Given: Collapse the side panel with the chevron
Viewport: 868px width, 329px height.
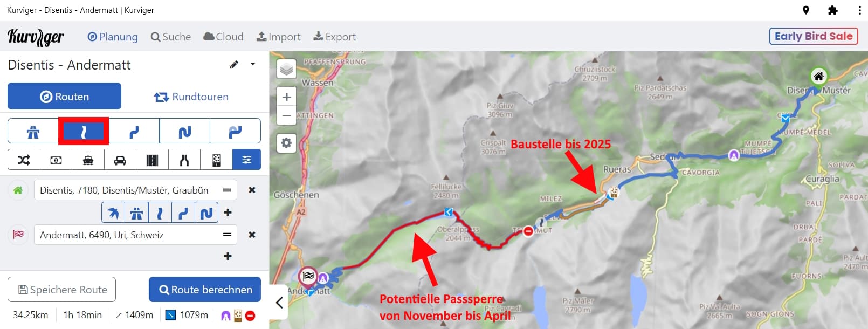Looking at the screenshot, I should coord(279,303).
